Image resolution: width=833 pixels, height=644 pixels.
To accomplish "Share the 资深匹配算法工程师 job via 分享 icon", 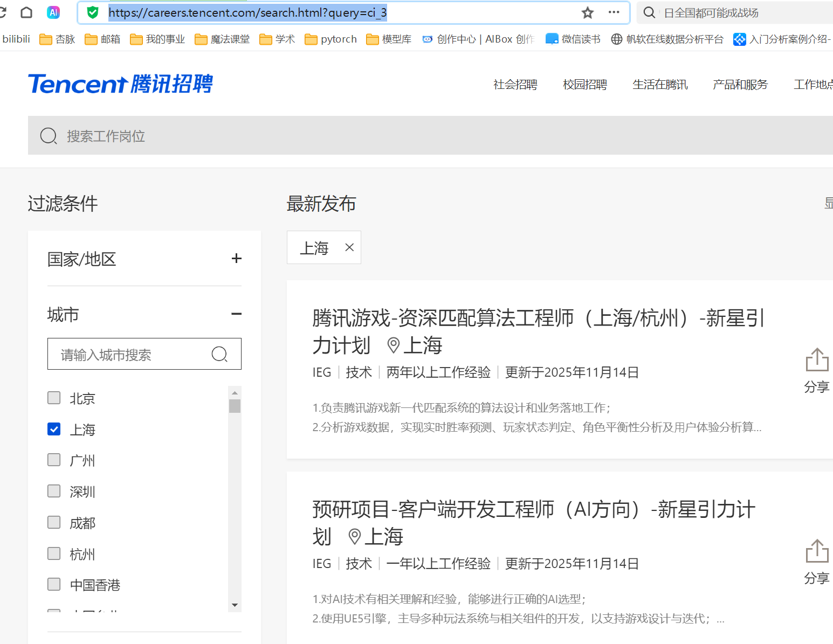I will click(x=817, y=359).
